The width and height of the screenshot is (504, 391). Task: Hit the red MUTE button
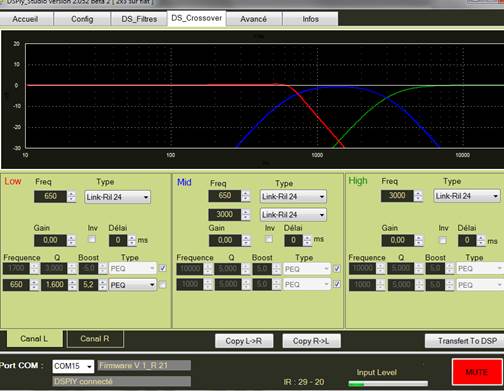click(x=477, y=372)
